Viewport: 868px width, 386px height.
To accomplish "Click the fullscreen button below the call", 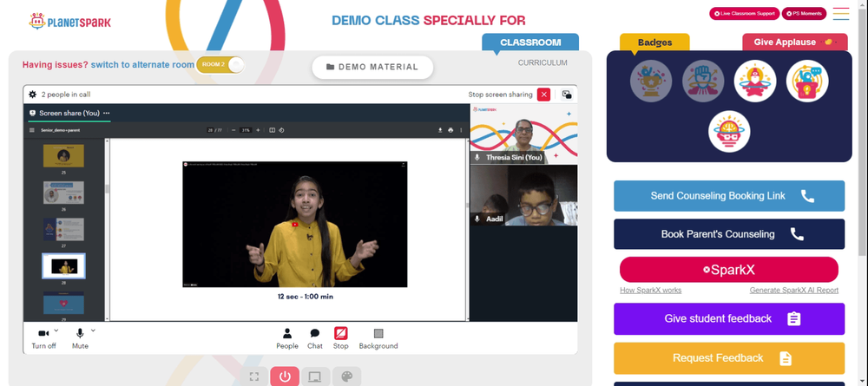I will coord(254,376).
